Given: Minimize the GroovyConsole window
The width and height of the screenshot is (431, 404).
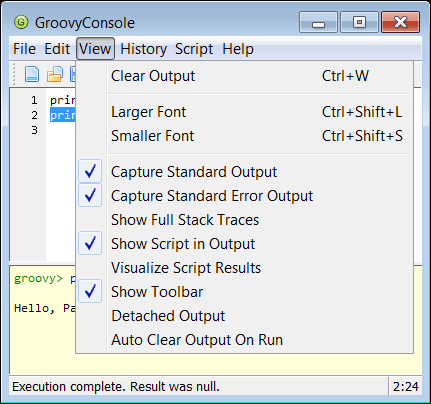Looking at the screenshot, I should (x=318, y=22).
